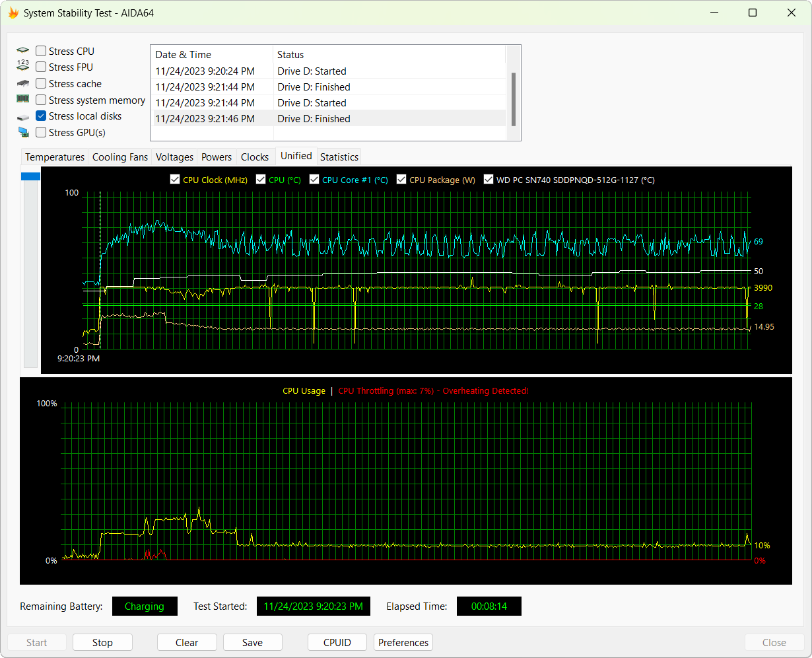The height and width of the screenshot is (658, 812).
Task: Hide the CPU Clock (MHz) graph line
Action: tap(175, 180)
